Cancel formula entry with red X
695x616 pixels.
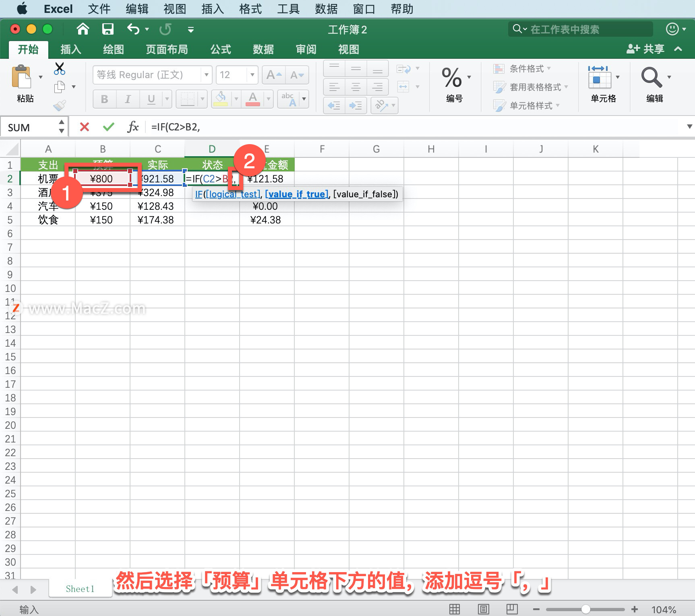click(85, 127)
